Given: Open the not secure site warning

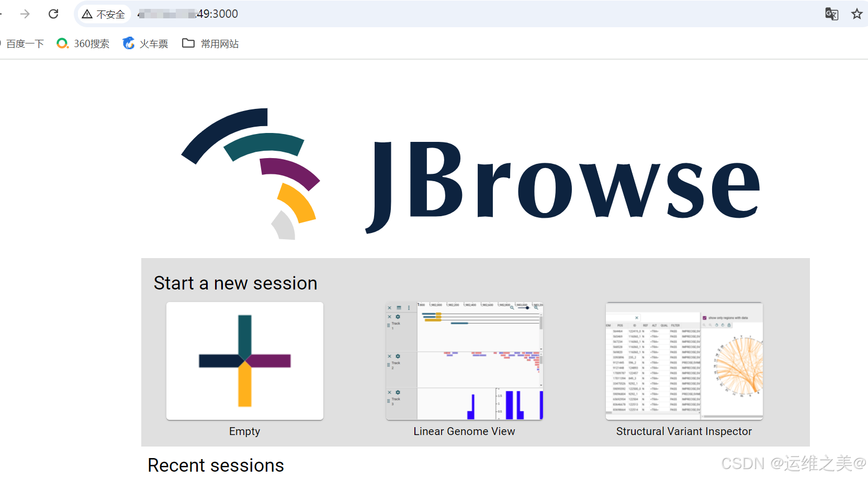Looking at the screenshot, I should point(104,14).
